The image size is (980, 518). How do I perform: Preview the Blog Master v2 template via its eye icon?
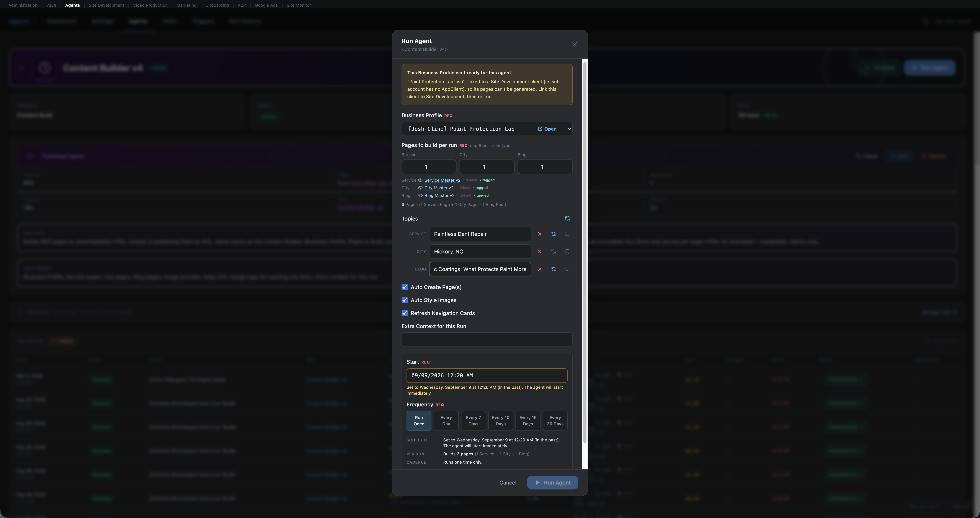(x=420, y=196)
